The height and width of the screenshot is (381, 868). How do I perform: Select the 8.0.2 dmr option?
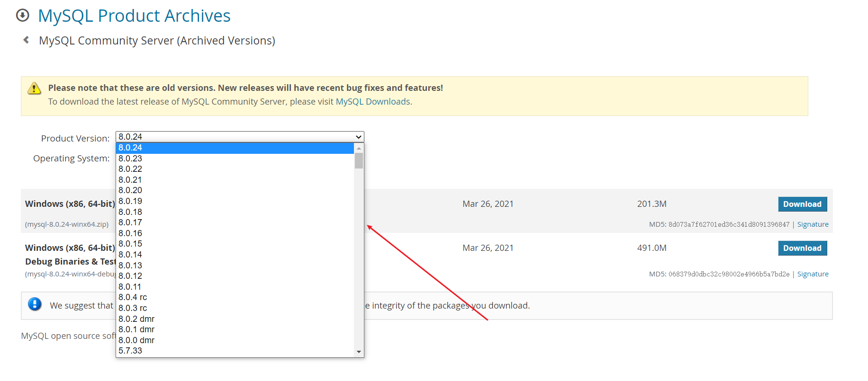coord(235,319)
